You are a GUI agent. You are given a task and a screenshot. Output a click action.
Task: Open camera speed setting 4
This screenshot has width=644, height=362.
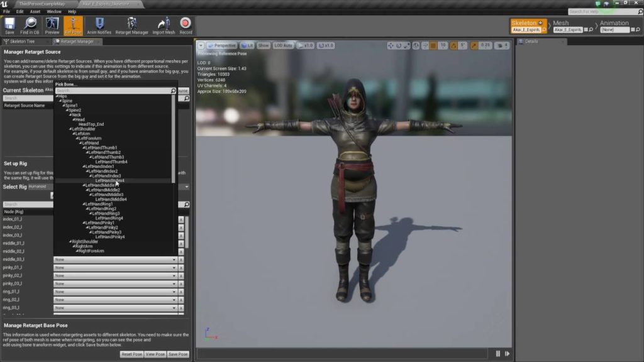click(502, 45)
